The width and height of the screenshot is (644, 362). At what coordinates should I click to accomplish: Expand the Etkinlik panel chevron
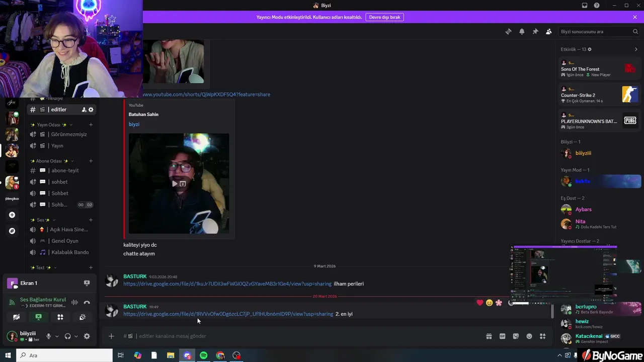636,49
